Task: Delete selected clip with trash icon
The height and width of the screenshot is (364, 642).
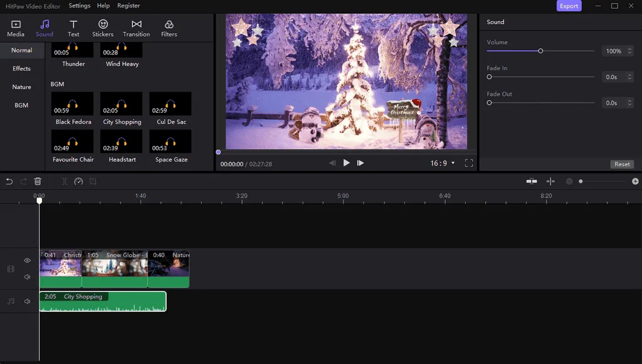Action: click(38, 182)
